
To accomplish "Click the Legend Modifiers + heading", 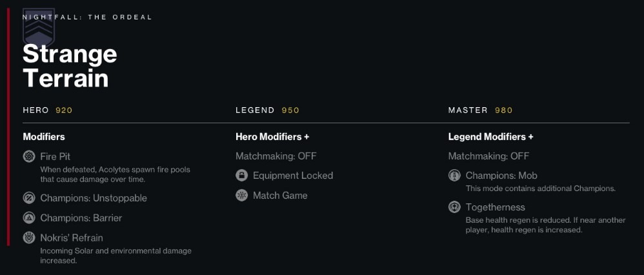I will click(x=491, y=137).
